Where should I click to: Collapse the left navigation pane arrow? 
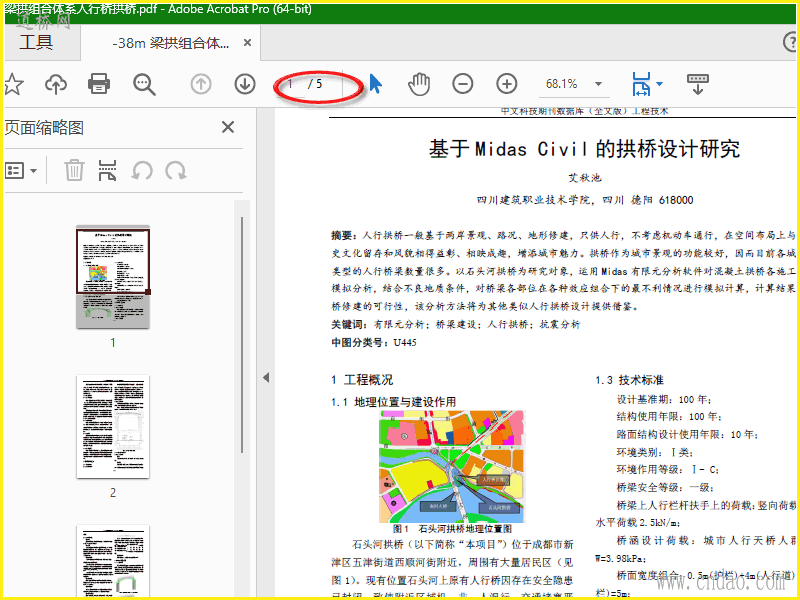(266, 378)
